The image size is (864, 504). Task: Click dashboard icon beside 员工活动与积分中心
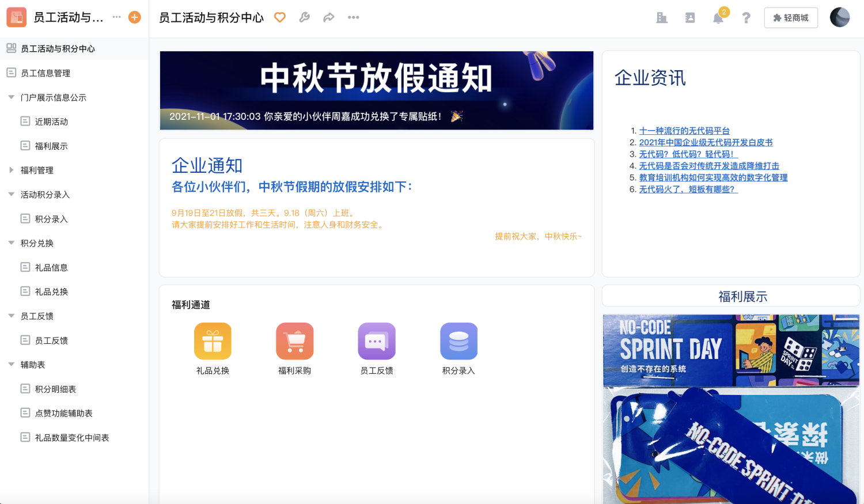(11, 48)
